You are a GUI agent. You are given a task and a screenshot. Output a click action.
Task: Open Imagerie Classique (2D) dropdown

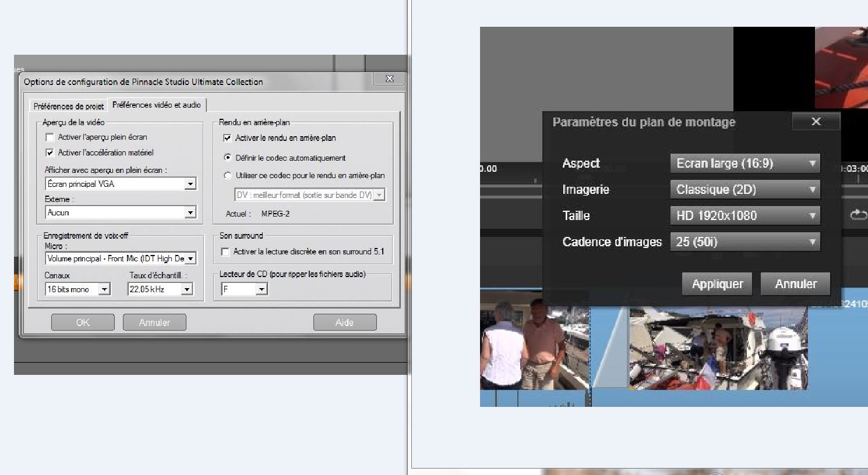click(x=745, y=190)
